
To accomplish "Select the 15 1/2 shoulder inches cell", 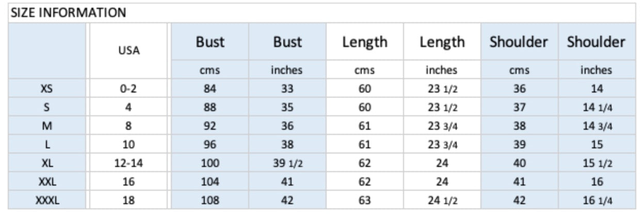I will [x=597, y=163].
